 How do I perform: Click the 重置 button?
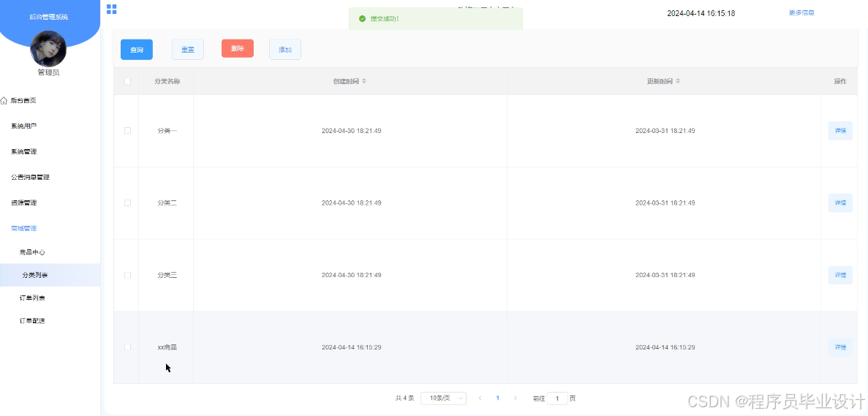point(188,50)
